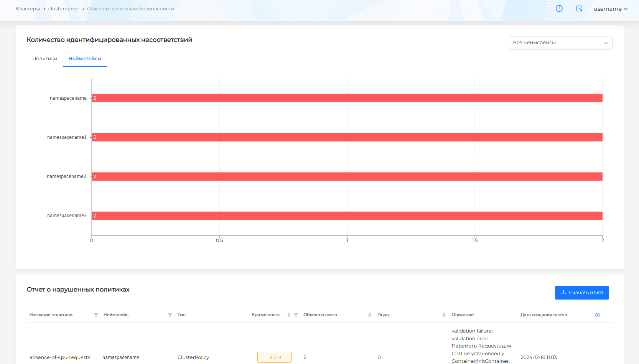Viewport: 639px width, 364px height.
Task: Filter the Критичность column
Action: pyautogui.click(x=296, y=315)
